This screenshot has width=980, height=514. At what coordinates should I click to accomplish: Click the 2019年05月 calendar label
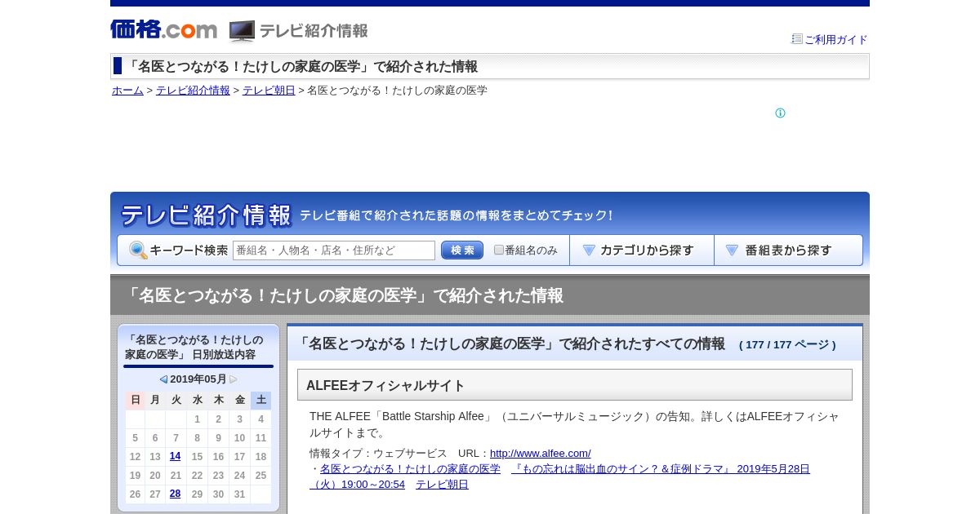(198, 379)
